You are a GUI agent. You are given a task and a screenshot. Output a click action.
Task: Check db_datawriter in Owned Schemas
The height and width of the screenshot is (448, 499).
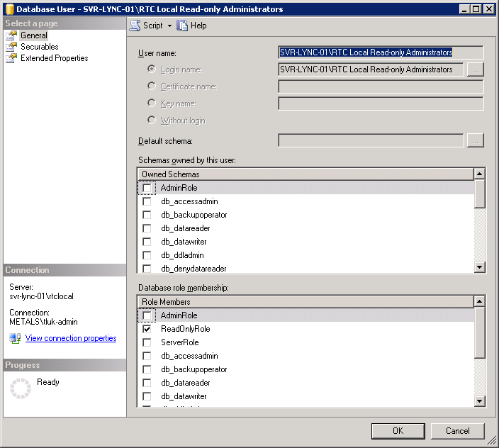[147, 242]
